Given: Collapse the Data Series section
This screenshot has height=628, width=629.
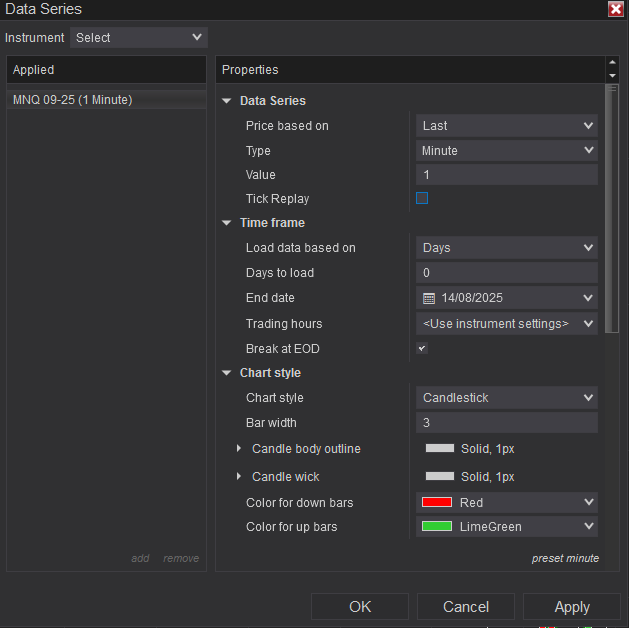Looking at the screenshot, I should [227, 101].
